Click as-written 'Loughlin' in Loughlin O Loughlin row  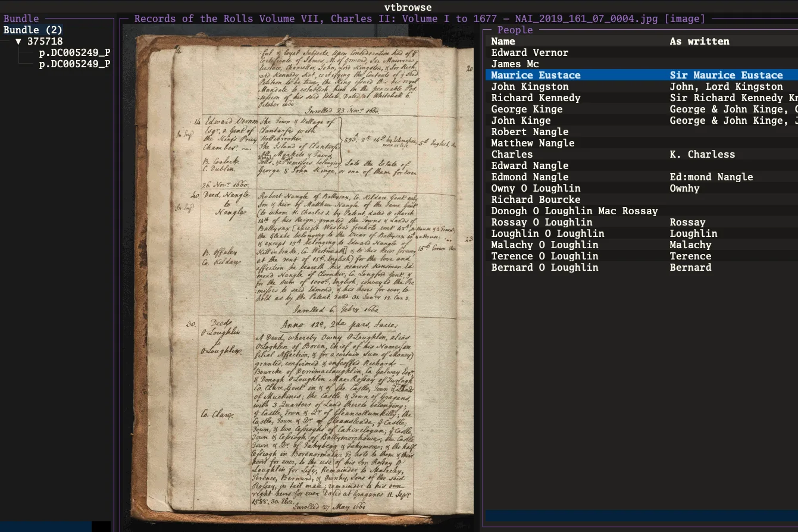[693, 233]
